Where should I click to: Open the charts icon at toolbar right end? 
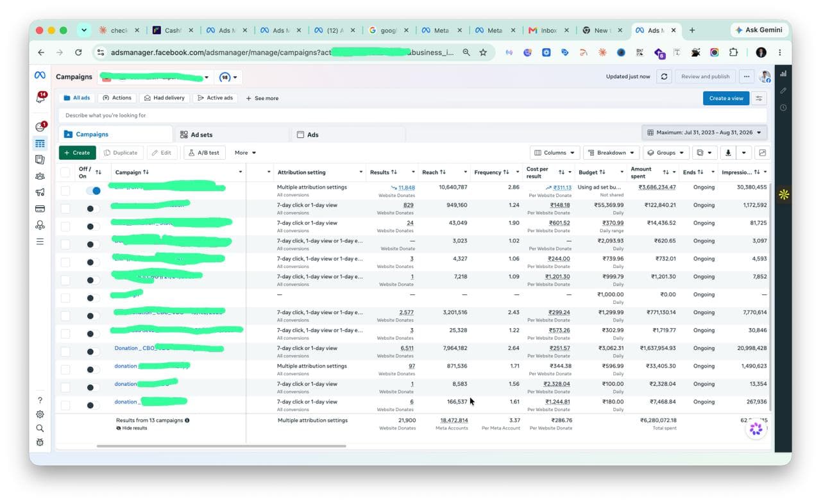tap(762, 153)
